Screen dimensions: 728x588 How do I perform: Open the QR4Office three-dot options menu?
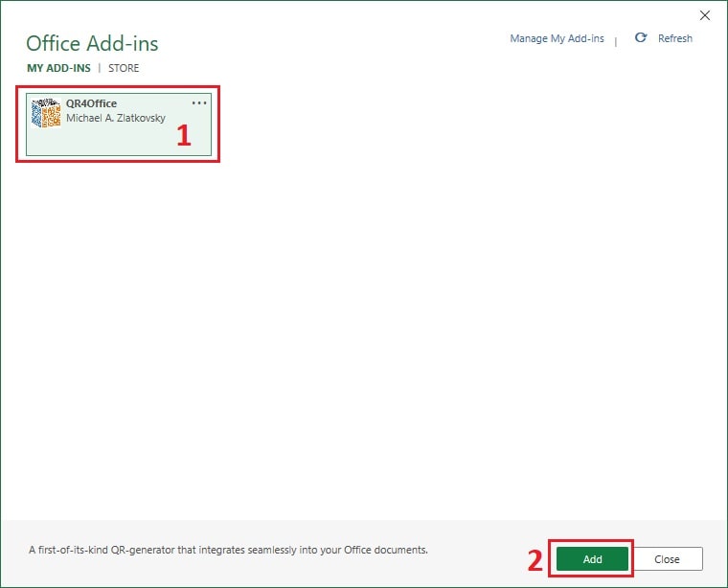point(199,103)
